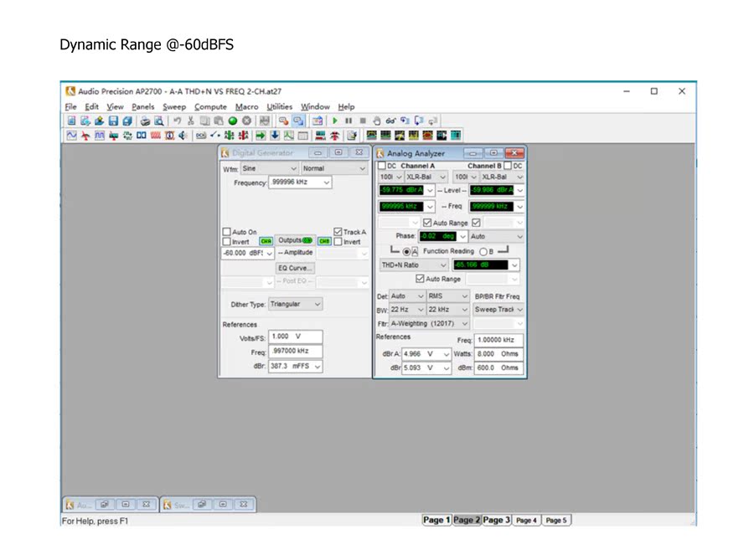
Task: Open the Compute menu
Action: pyautogui.click(x=210, y=106)
